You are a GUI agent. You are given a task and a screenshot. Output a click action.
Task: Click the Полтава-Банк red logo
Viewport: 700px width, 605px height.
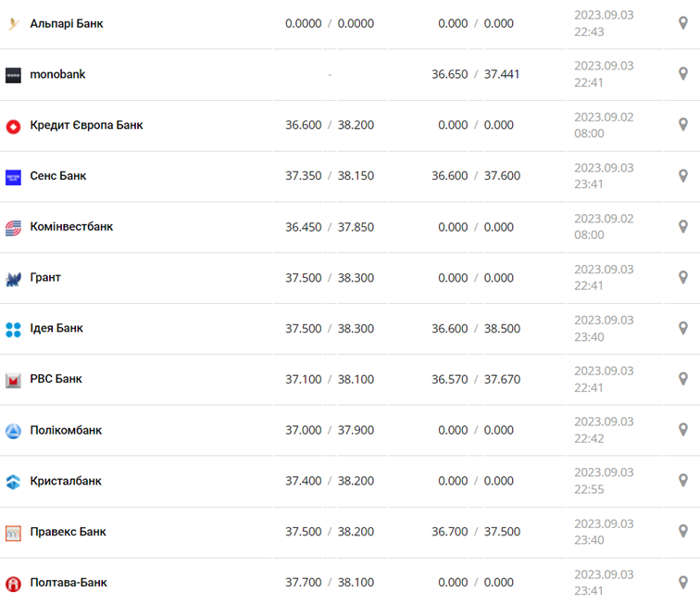[x=13, y=584]
